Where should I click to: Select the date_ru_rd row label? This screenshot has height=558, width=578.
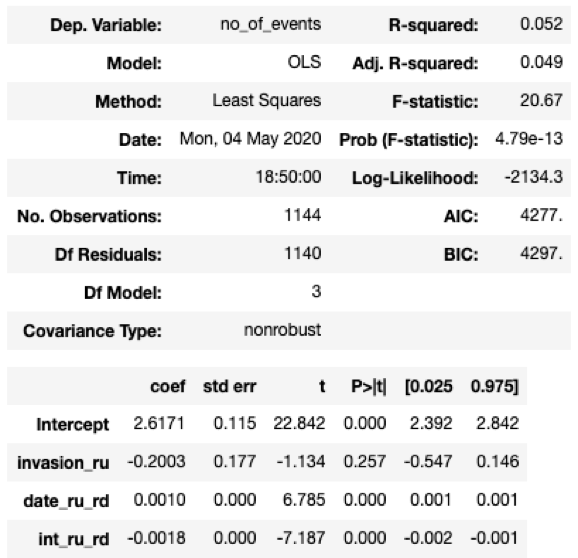pyautogui.click(x=66, y=501)
